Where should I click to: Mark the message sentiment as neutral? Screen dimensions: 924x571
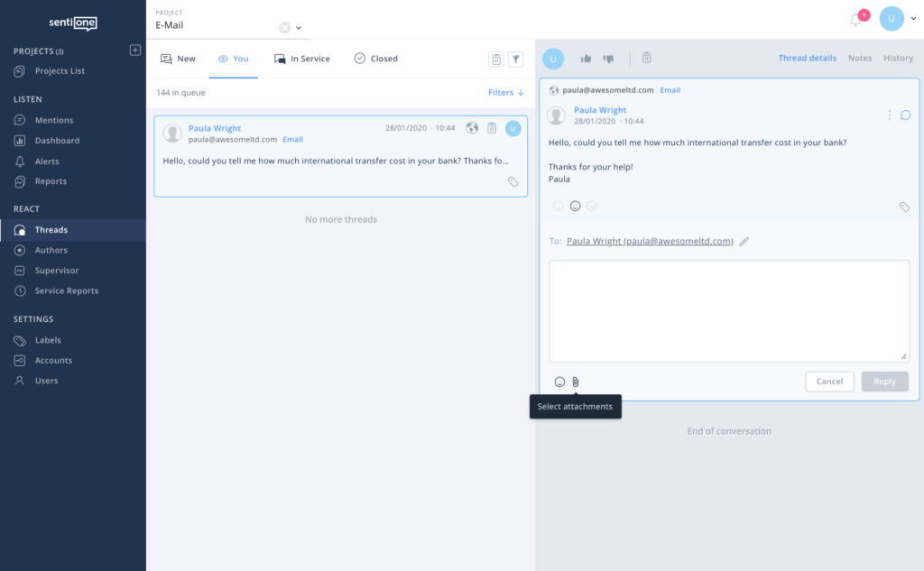(575, 206)
